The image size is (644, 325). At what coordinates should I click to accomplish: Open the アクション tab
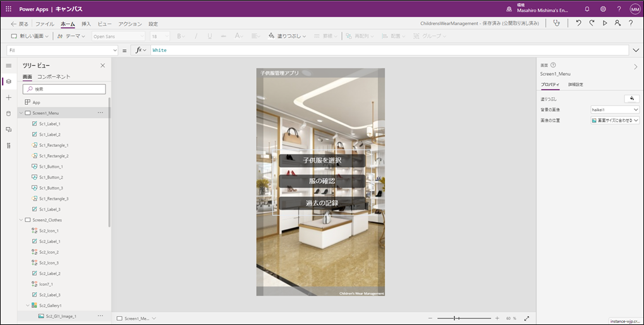tap(130, 24)
